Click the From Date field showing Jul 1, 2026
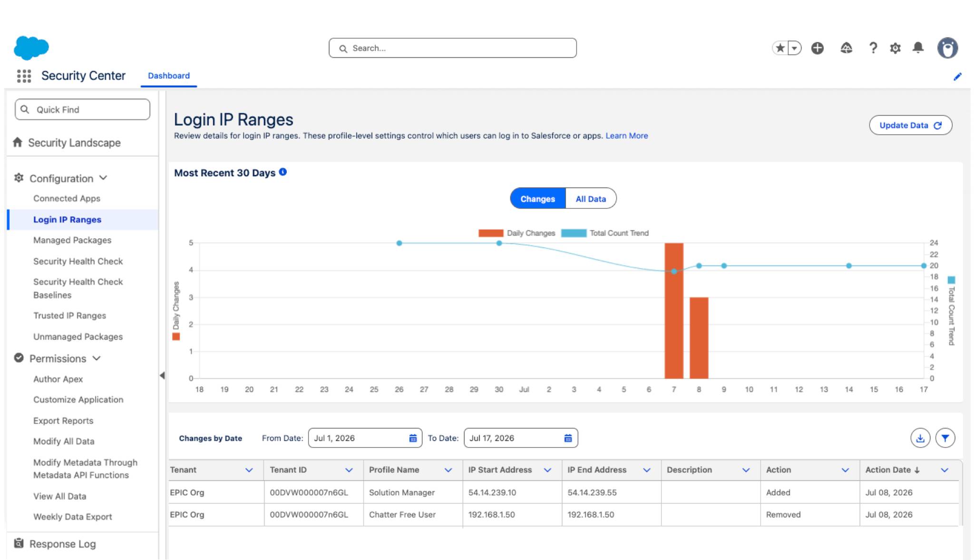Viewport: 974px width, 560px height. (x=365, y=438)
